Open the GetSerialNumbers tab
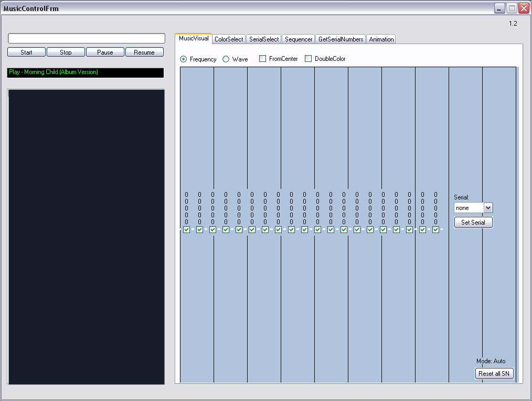This screenshot has height=401, width=532. [x=341, y=39]
